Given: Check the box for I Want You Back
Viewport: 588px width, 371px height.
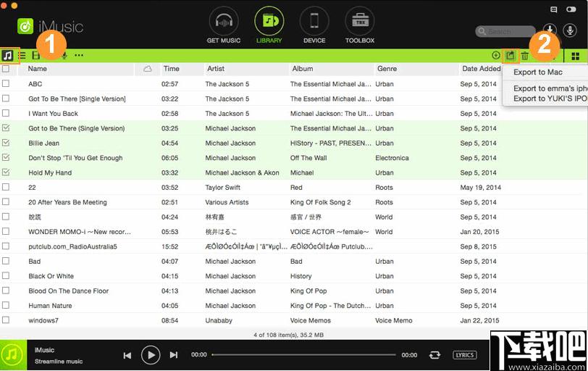Looking at the screenshot, I should pyautogui.click(x=6, y=113).
